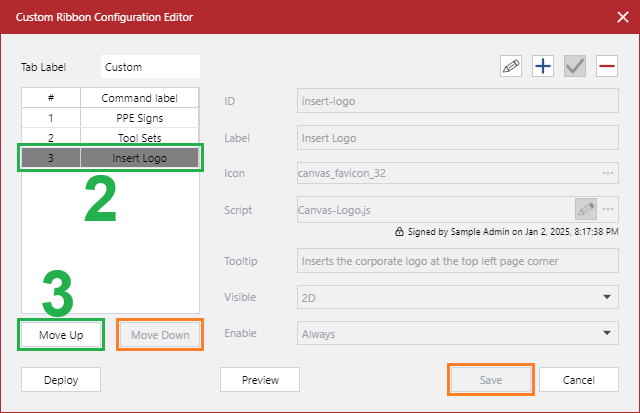The height and width of the screenshot is (413, 640).
Task: Select the Insert Logo command row
Action: [x=110, y=158]
